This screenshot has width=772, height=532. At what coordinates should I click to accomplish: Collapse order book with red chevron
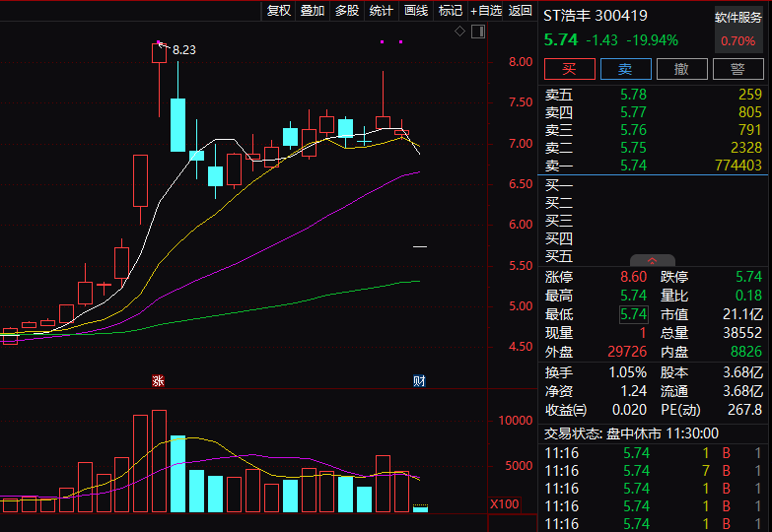(x=652, y=260)
